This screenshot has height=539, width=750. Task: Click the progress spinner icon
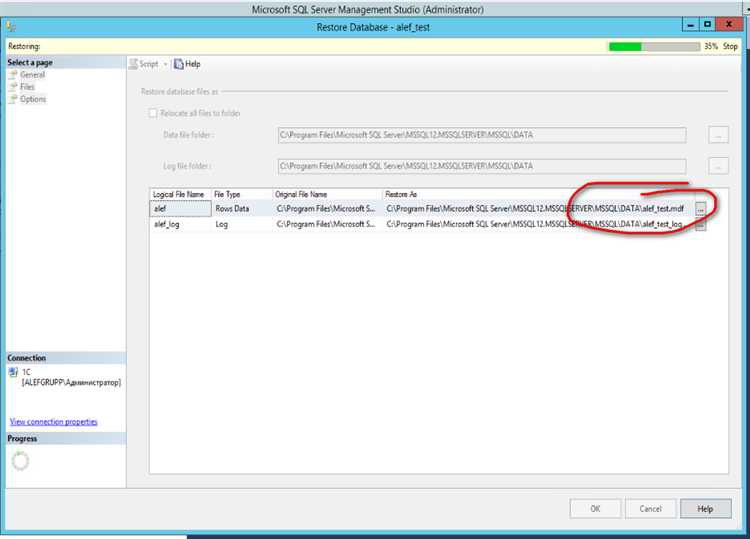(20, 461)
